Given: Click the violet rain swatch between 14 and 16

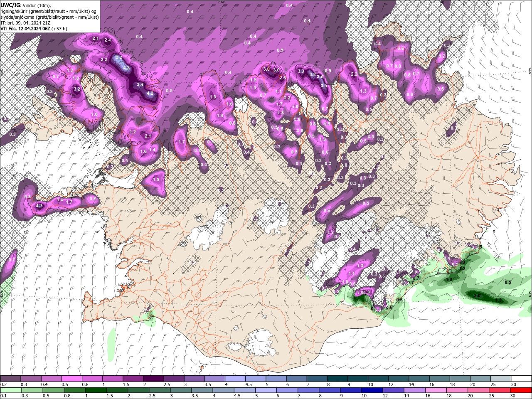Looking at the screenshot, I should tap(414, 390).
